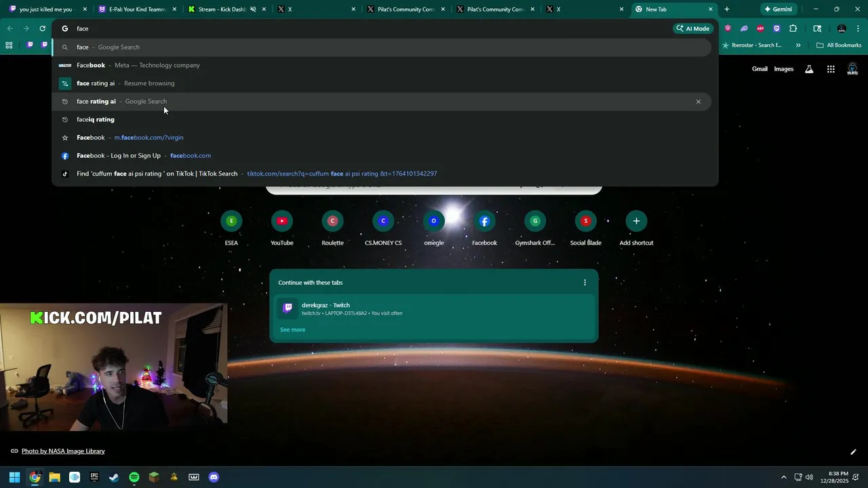This screenshot has height=488, width=868.
Task: Switch to E-Pal: Your Kind Teammate tab
Action: pyautogui.click(x=136, y=9)
